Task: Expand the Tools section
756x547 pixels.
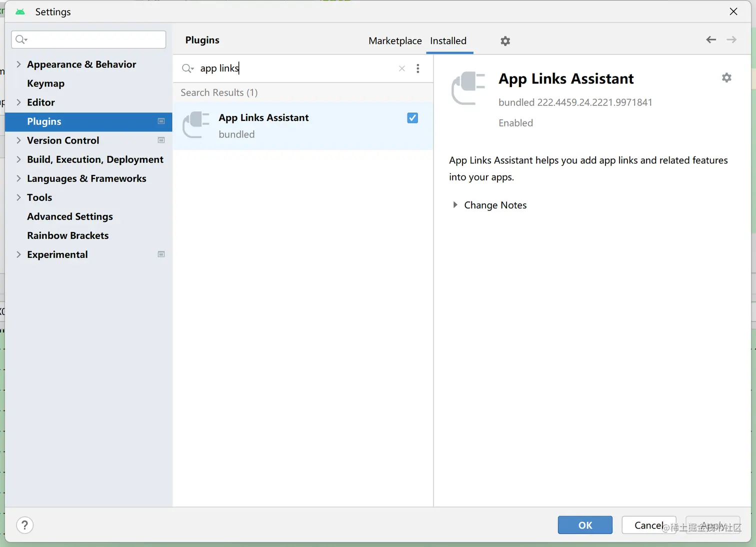Action: coord(18,197)
